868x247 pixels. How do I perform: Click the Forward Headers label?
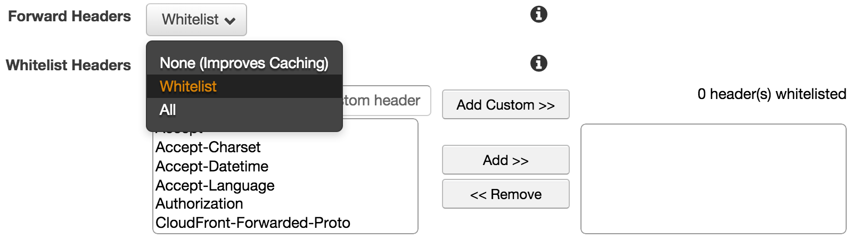pos(69,17)
